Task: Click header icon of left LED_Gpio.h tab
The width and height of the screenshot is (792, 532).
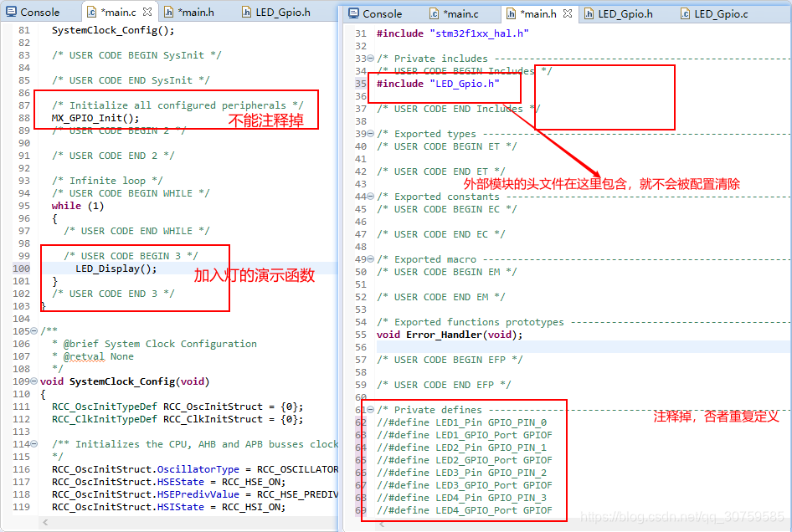Action: pyautogui.click(x=246, y=12)
